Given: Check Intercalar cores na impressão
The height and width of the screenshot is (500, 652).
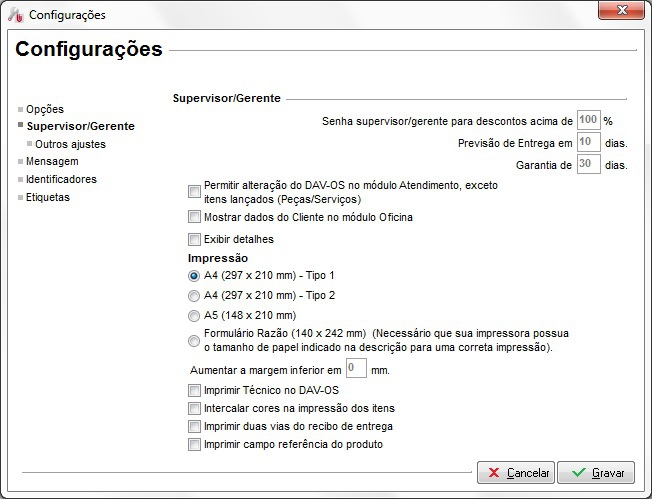Looking at the screenshot, I should point(194,408).
